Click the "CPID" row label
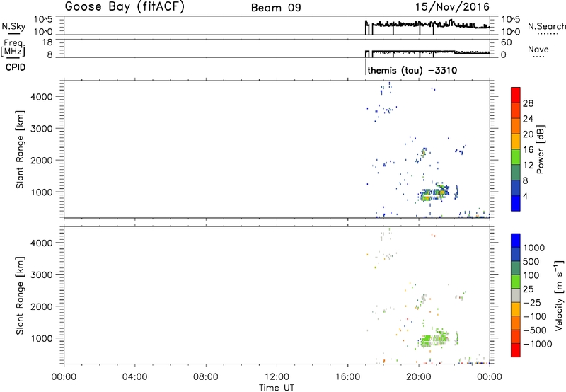The image size is (566, 392). pos(16,67)
